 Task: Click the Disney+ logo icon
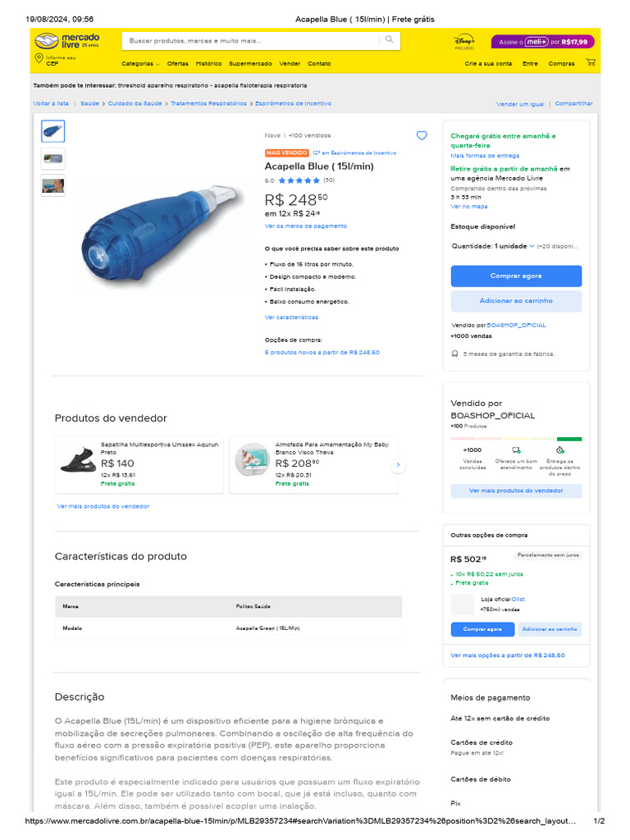[464, 40]
